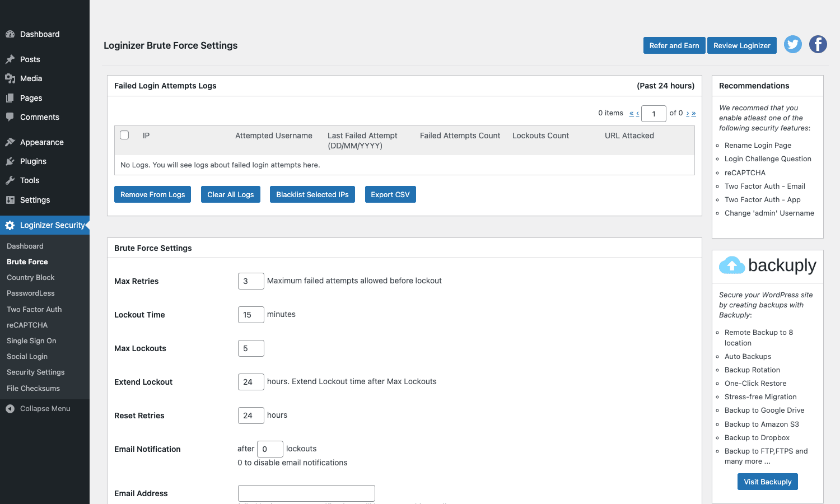This screenshot has height=504, width=840.
Task: Click the logs page number field
Action: click(654, 114)
